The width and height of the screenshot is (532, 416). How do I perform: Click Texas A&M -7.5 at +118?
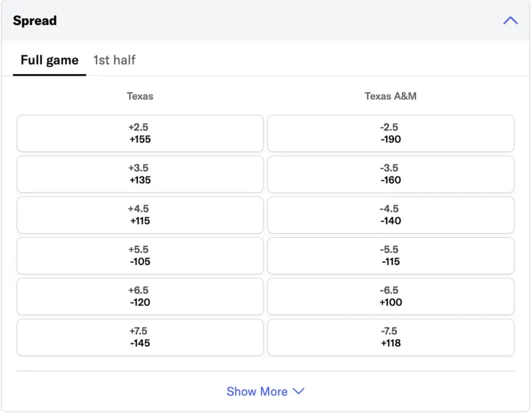[391, 338]
